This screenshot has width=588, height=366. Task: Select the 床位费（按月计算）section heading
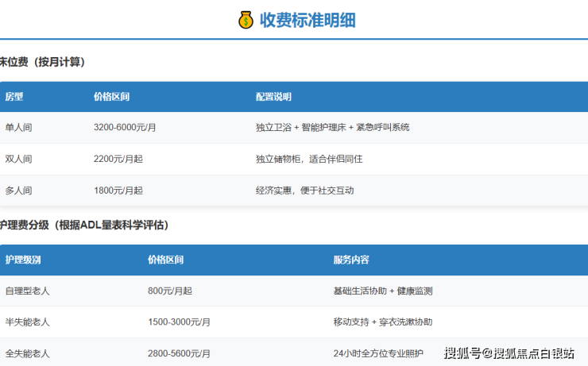click(42, 62)
